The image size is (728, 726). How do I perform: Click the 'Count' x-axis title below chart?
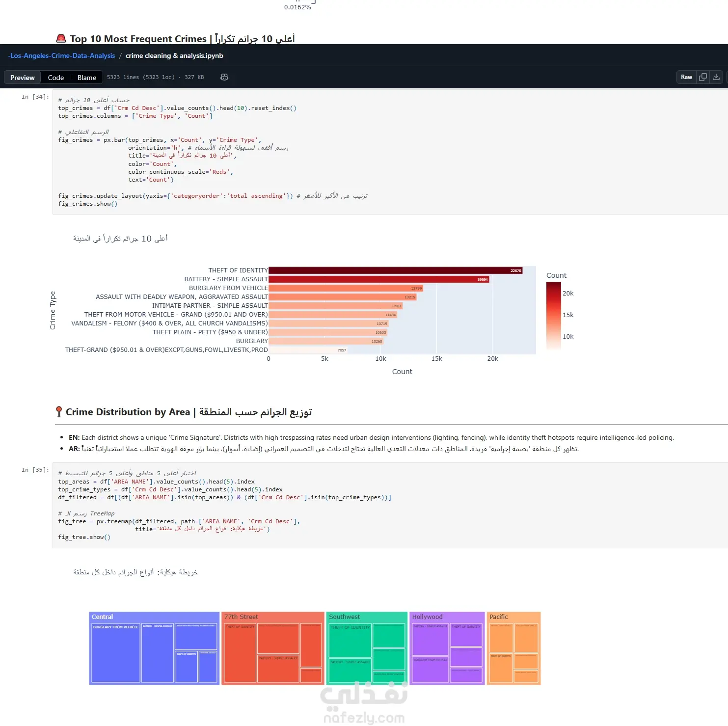(402, 372)
